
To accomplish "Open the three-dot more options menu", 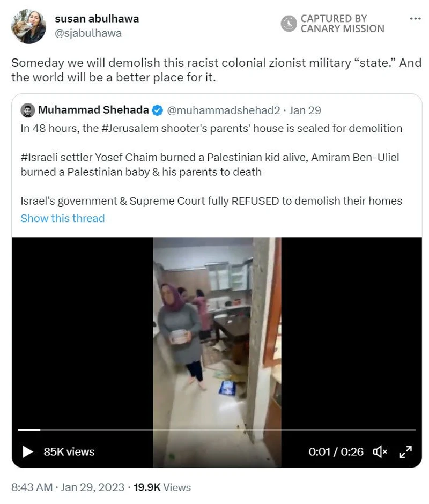I will pyautogui.click(x=415, y=19).
